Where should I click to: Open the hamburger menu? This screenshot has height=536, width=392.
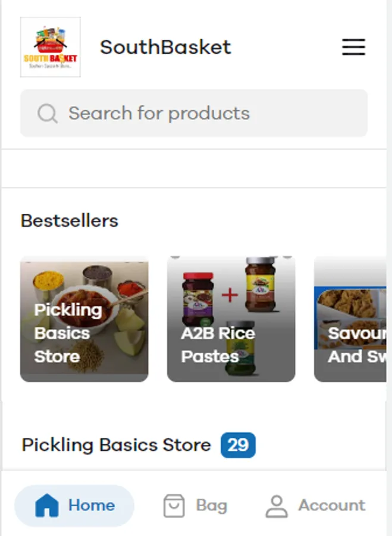point(353,47)
